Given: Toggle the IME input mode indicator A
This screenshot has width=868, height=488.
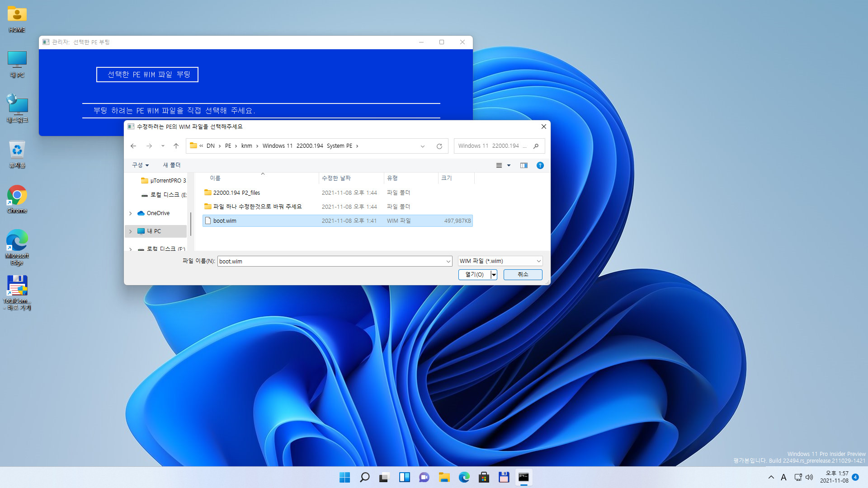Looking at the screenshot, I should (x=784, y=478).
